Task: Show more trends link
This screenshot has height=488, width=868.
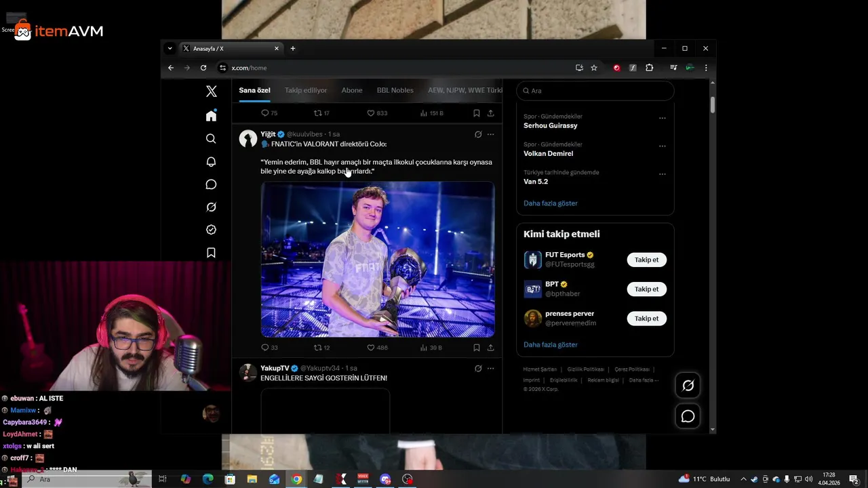Action: [x=551, y=203]
